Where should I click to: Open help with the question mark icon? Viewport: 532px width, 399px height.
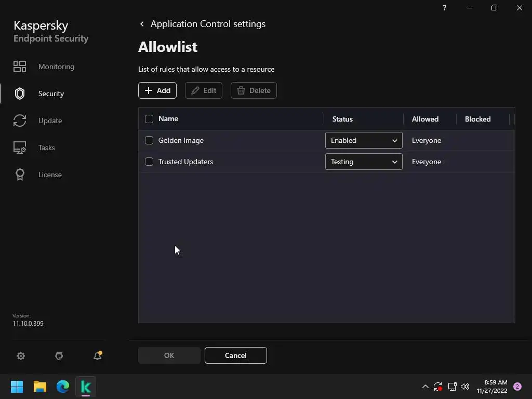tap(445, 7)
